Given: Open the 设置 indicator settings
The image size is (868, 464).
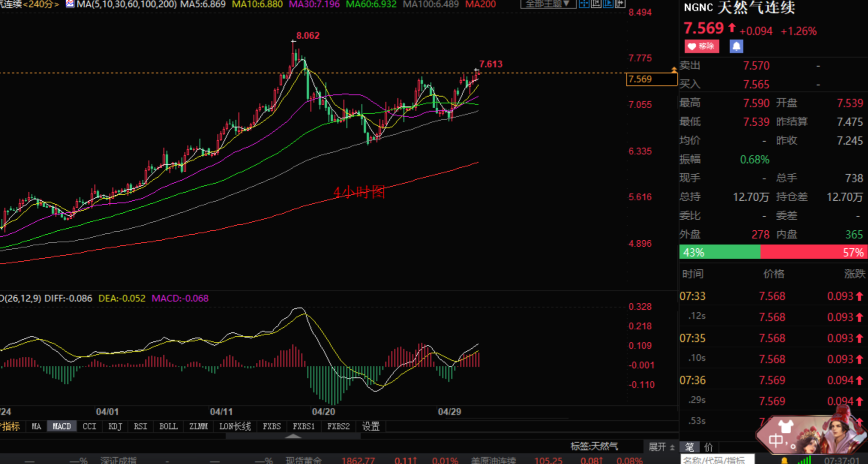Looking at the screenshot, I should click(x=370, y=426).
